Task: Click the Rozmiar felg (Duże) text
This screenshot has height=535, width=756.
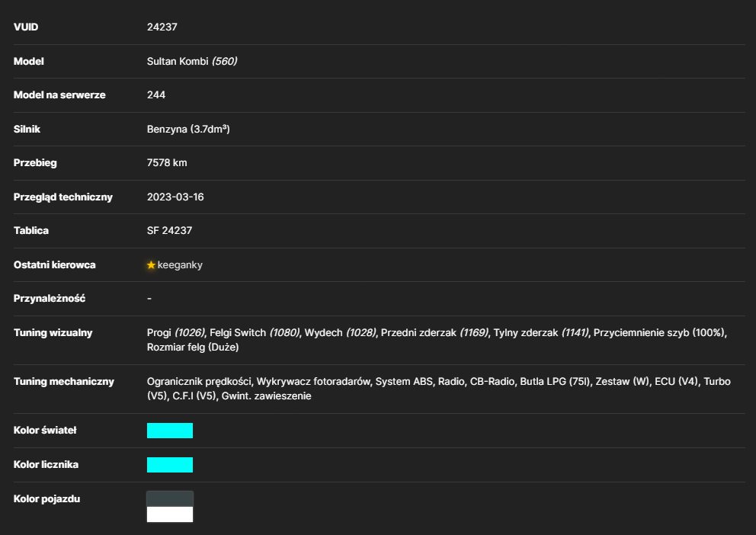Action: pyautogui.click(x=193, y=347)
